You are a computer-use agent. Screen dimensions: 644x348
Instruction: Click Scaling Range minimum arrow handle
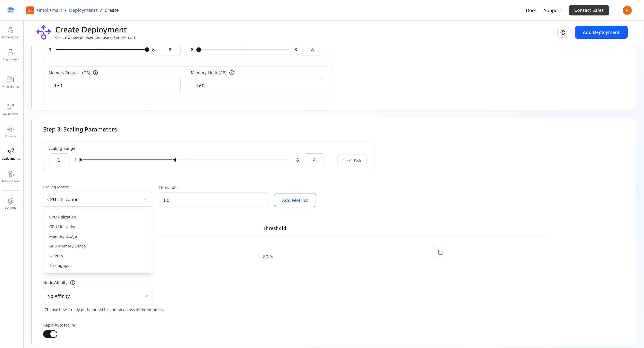click(81, 160)
